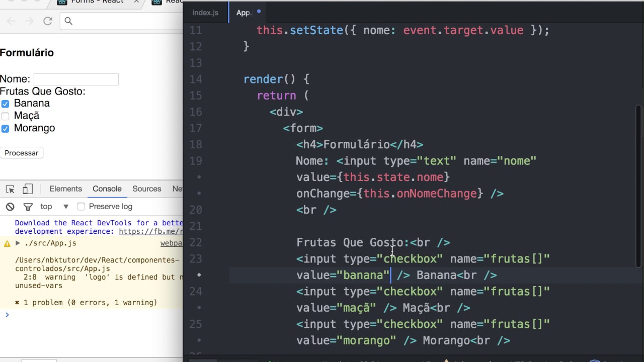This screenshot has height=362, width=644.
Task: Click line number 14 in the gutter
Action: coord(196,79)
